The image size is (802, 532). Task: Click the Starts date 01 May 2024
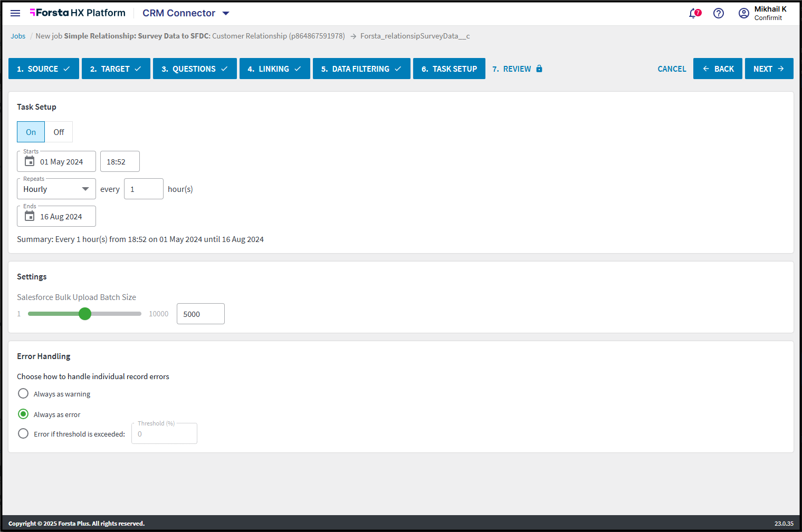pyautogui.click(x=62, y=162)
